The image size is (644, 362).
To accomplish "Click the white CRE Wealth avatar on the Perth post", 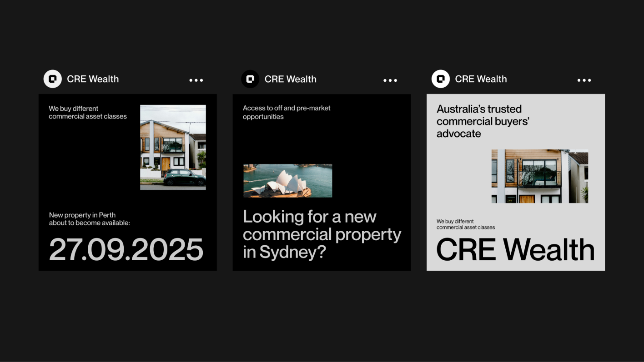I will click(x=52, y=79).
